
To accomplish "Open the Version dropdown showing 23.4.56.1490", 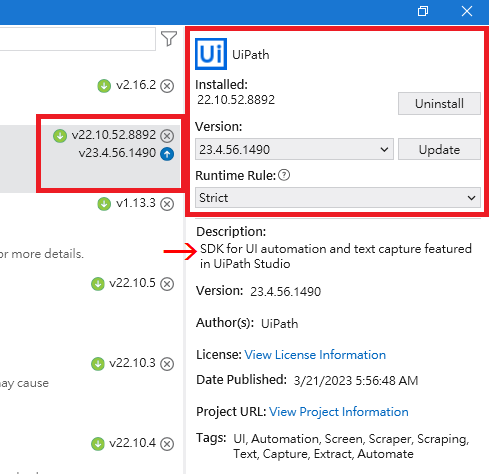I will (x=294, y=149).
